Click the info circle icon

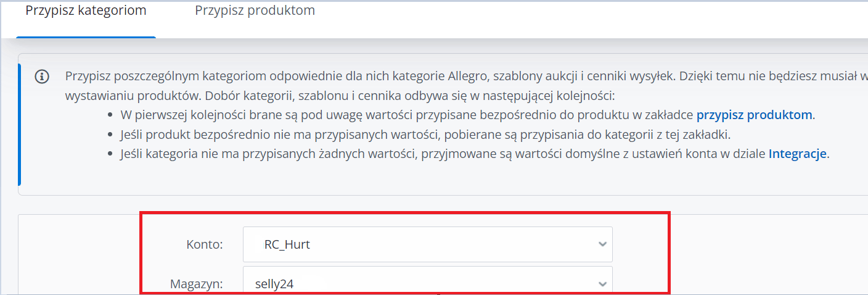point(43,77)
